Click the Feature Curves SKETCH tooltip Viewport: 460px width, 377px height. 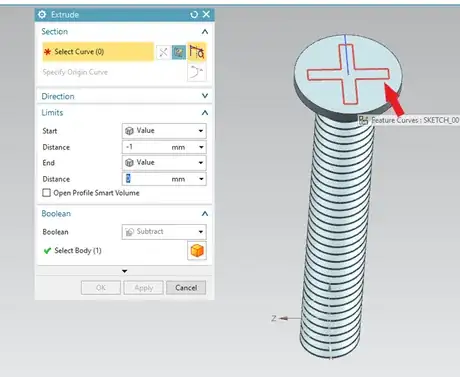point(409,120)
